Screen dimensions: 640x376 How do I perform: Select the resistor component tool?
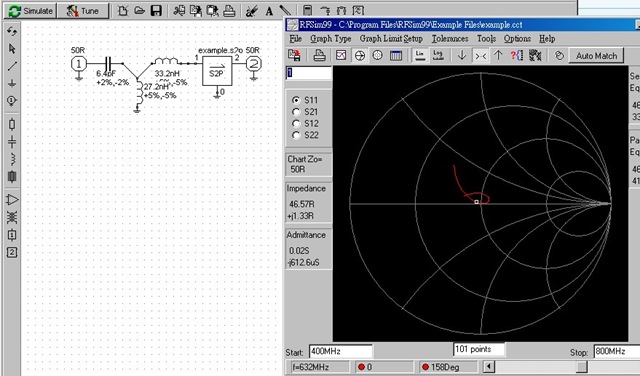(x=12, y=124)
